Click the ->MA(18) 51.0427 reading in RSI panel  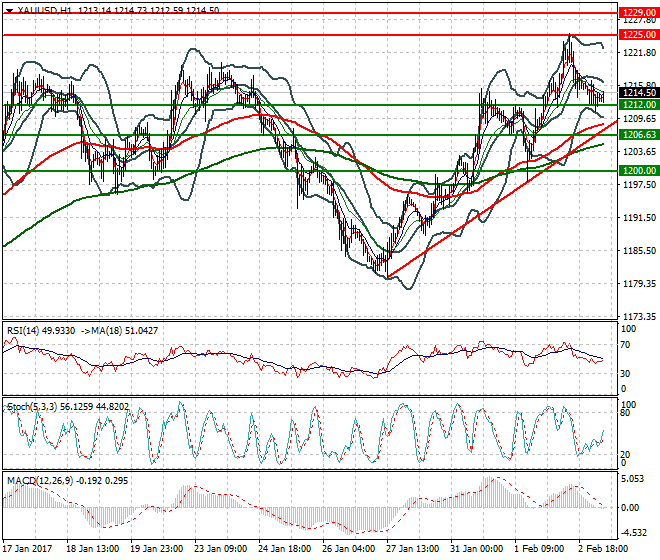[119, 331]
